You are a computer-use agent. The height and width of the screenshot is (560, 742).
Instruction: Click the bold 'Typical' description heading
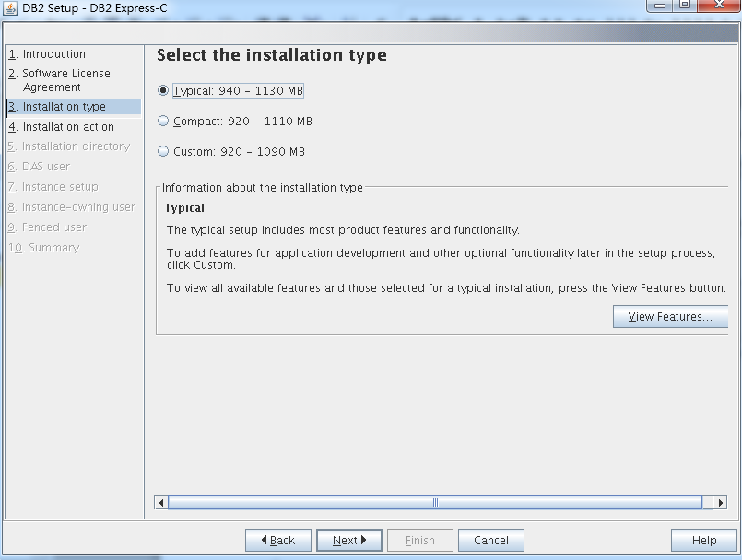pyautogui.click(x=184, y=208)
